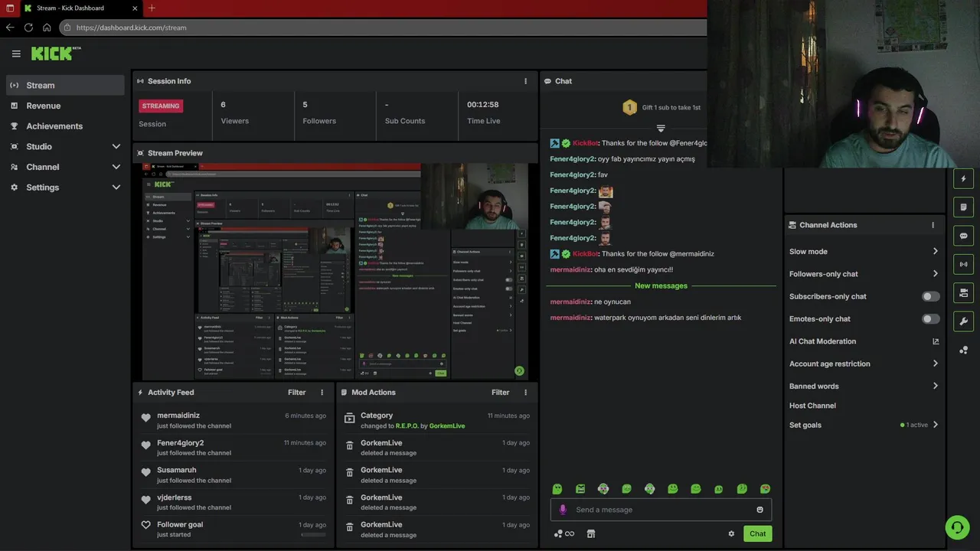Screen dimensions: 980x551
Task: Open Channel Actions three-dot options
Action: pos(933,225)
